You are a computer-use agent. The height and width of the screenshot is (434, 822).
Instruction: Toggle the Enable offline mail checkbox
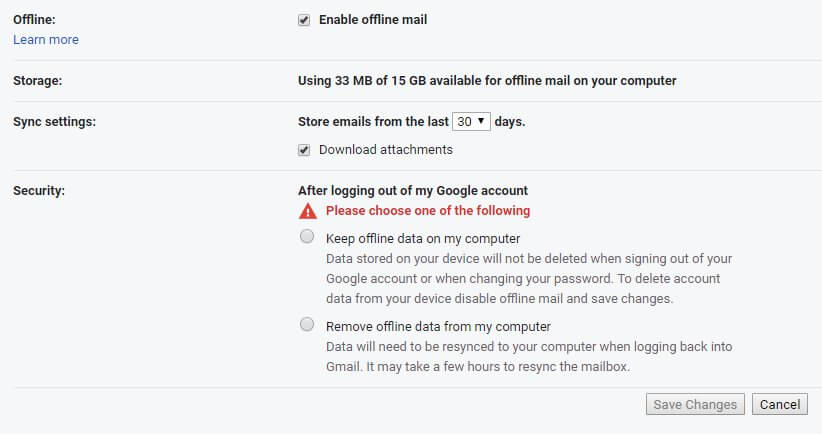[304, 20]
